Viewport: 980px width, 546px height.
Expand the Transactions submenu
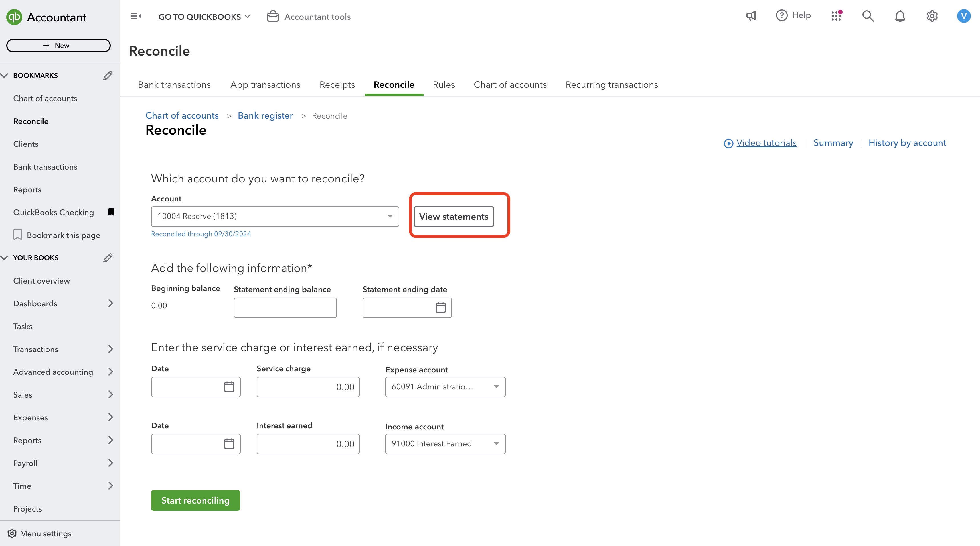click(110, 349)
